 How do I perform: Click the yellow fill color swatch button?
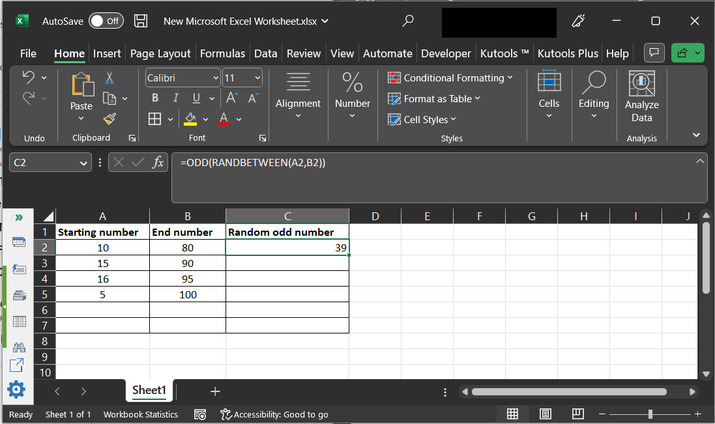tap(190, 119)
